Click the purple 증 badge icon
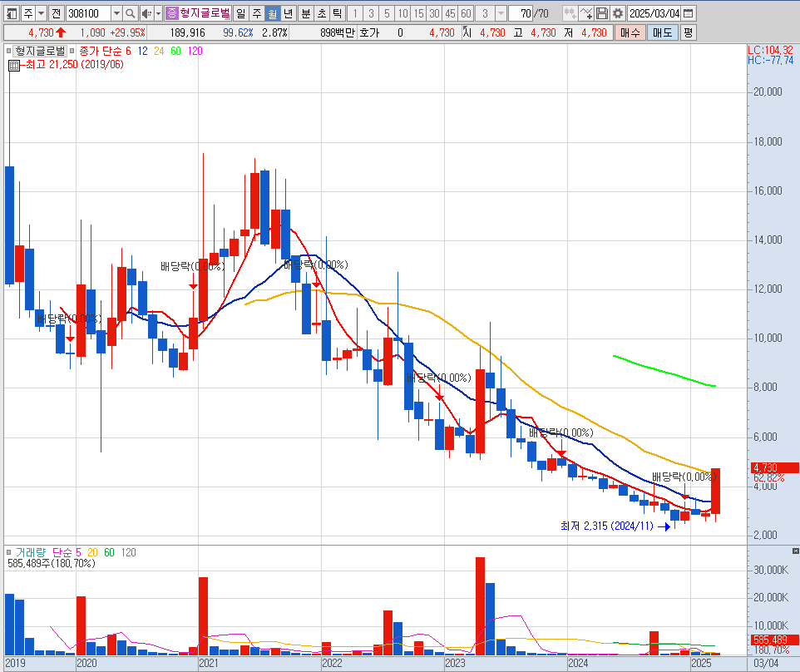The width and height of the screenshot is (800, 672). [171, 13]
